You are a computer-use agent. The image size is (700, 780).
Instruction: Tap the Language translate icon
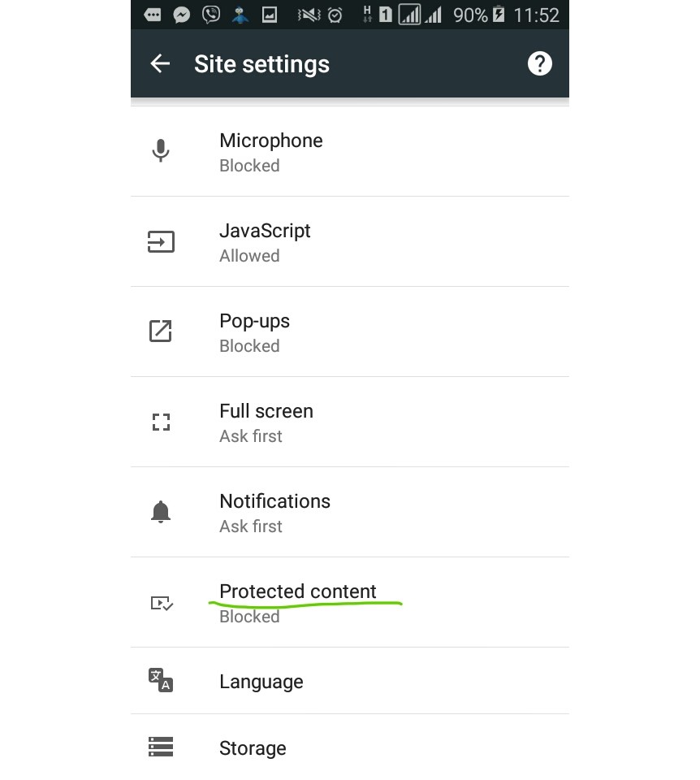point(161,680)
